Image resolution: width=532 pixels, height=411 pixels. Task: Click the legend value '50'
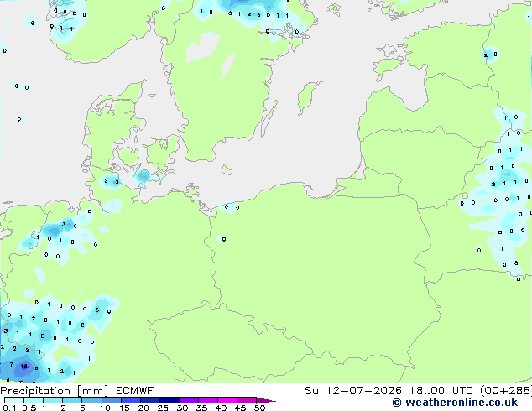point(260,408)
